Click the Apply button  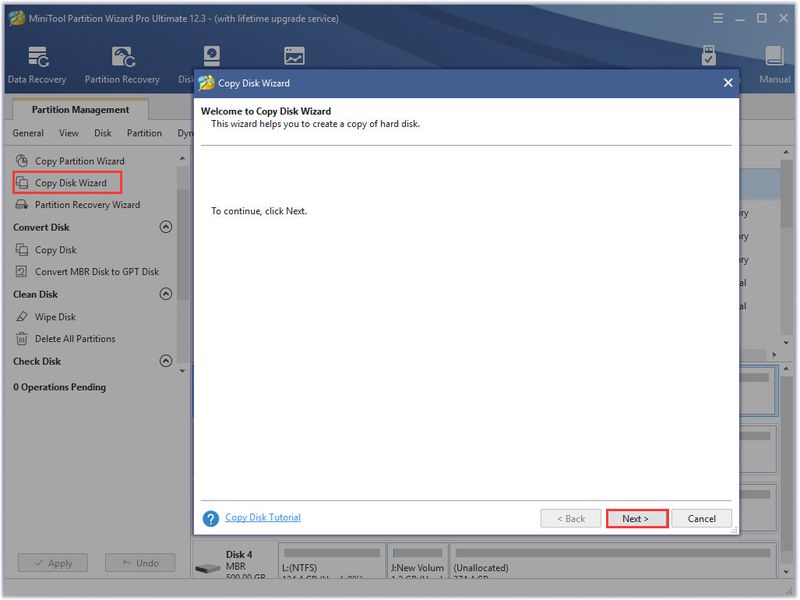(x=53, y=563)
